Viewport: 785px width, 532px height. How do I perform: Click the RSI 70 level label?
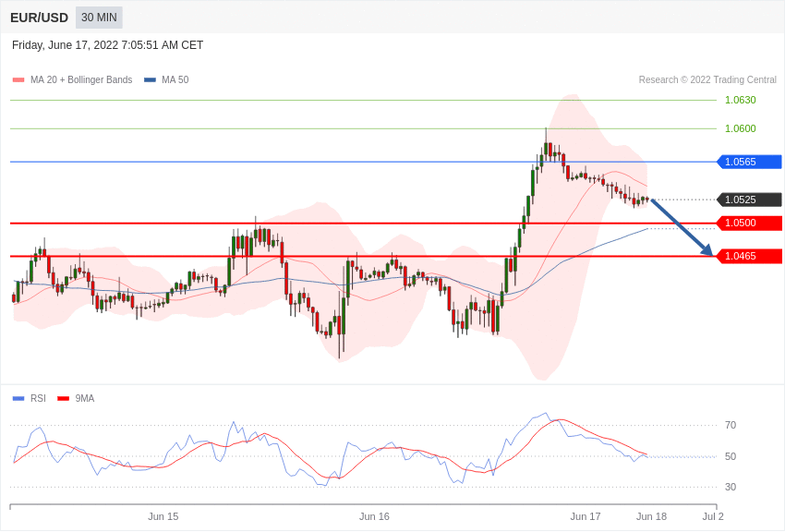coord(731,426)
